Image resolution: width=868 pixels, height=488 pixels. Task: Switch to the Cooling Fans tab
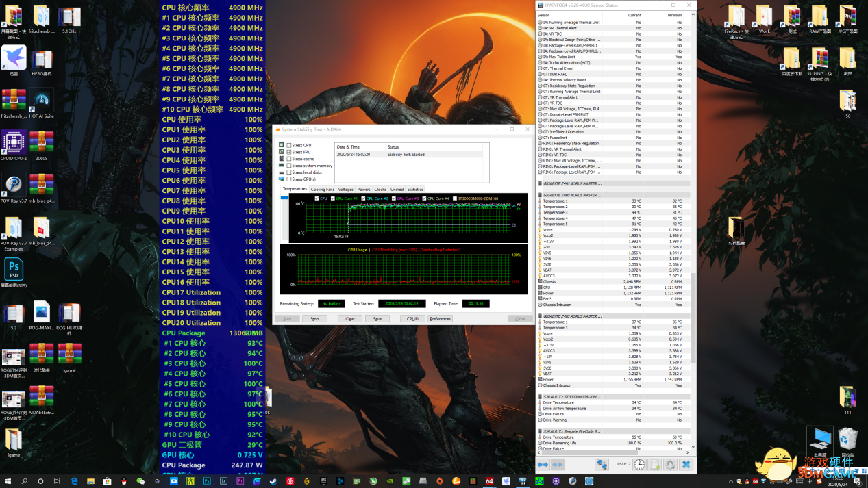click(x=323, y=189)
